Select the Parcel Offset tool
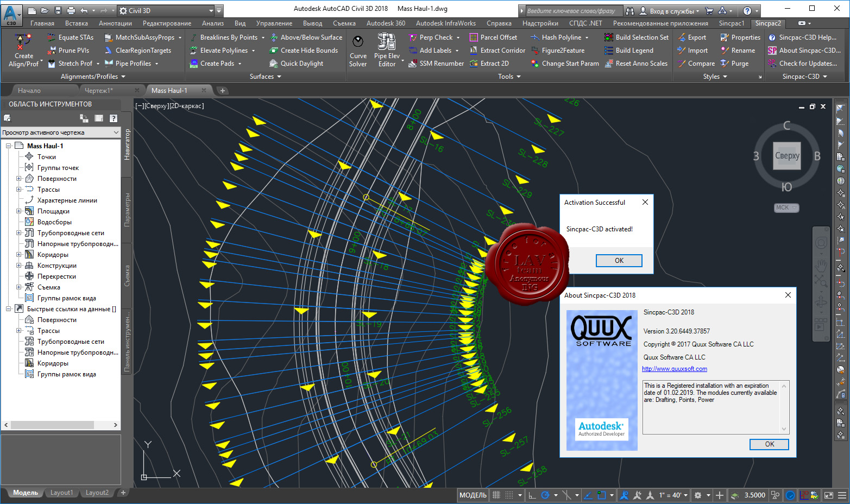This screenshot has height=504, width=850. click(x=493, y=37)
